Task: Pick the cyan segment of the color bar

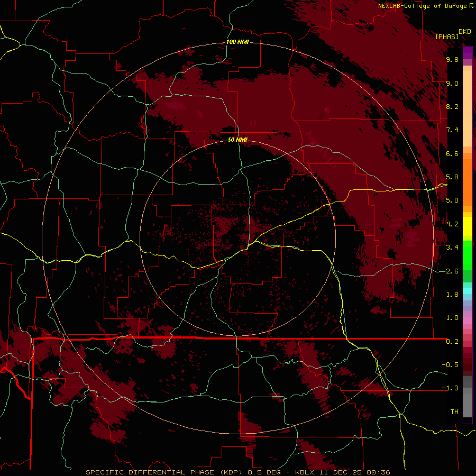Action: pyautogui.click(x=467, y=290)
